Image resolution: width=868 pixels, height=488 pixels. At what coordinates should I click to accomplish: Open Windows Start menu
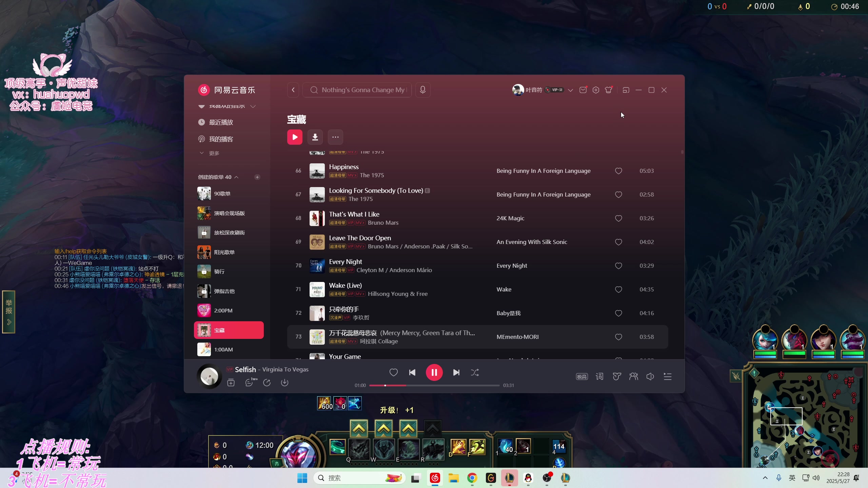click(302, 478)
